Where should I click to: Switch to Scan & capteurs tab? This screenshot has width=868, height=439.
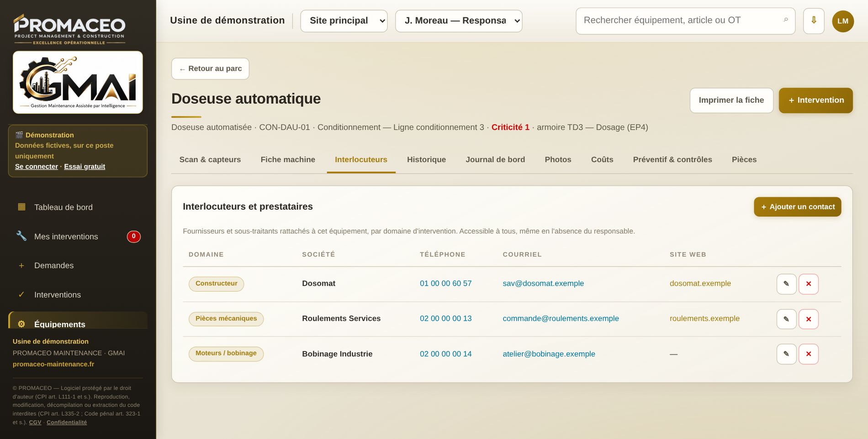click(x=210, y=160)
